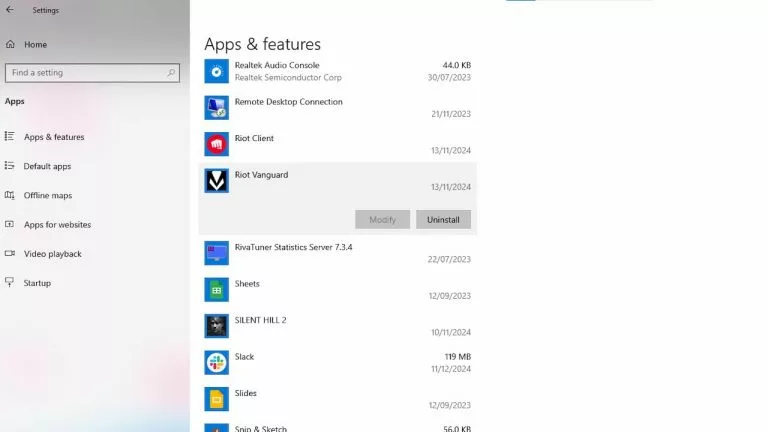Select the Remote Desktop Connection icon
The image size is (768, 432).
pyautogui.click(x=216, y=108)
